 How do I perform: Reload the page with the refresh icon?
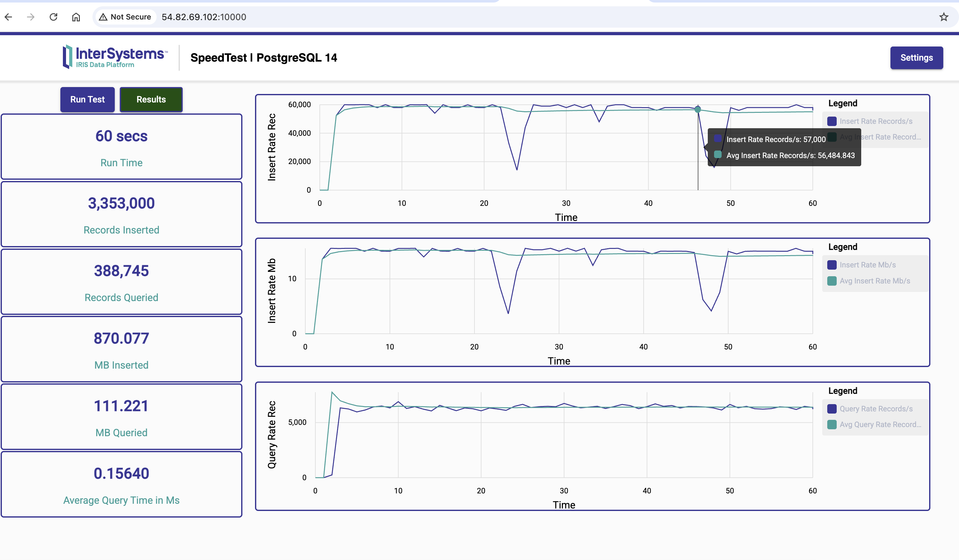pyautogui.click(x=53, y=17)
